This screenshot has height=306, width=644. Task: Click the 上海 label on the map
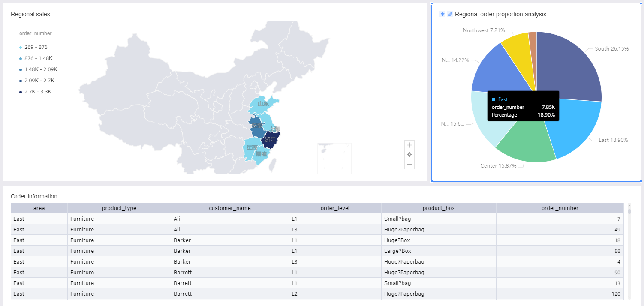274,129
